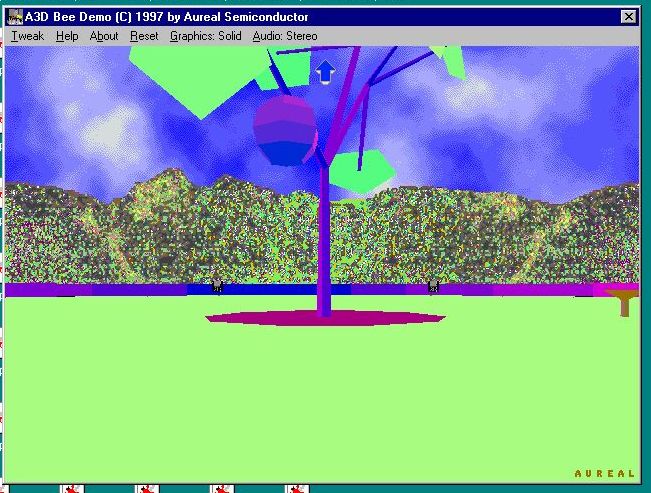The width and height of the screenshot is (651, 493).
Task: Click the A3D Bee Demo title bar icon
Action: point(15,17)
